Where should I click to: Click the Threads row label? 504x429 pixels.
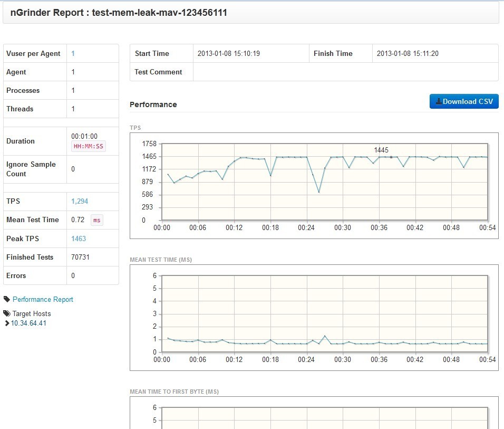[20, 109]
